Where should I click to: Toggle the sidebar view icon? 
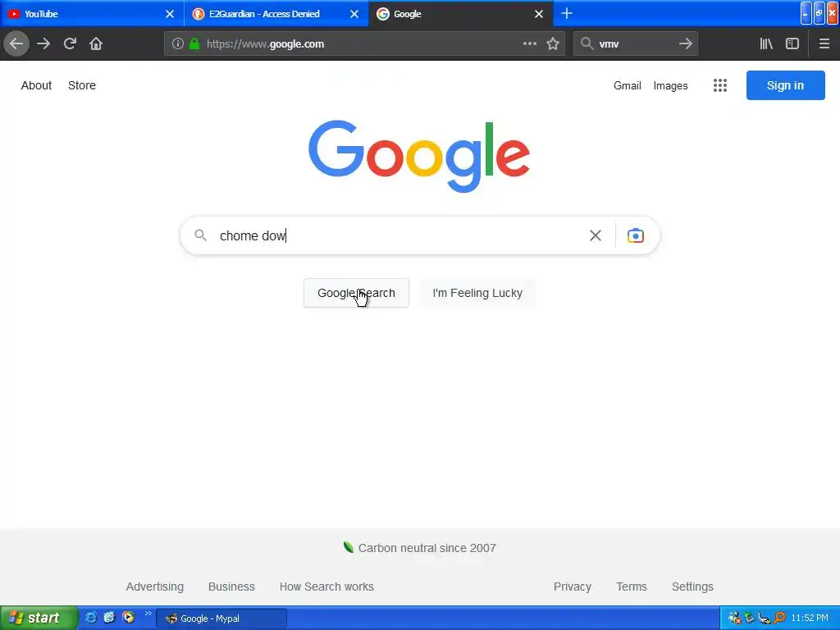tap(792, 43)
